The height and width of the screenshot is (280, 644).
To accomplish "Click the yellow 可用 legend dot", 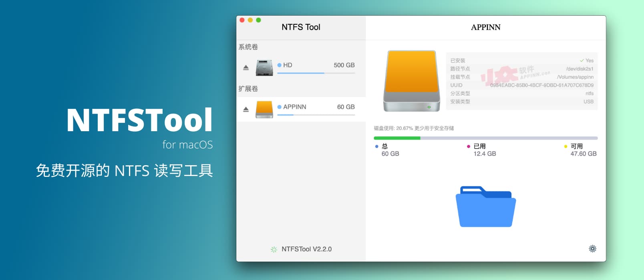I will [x=566, y=146].
